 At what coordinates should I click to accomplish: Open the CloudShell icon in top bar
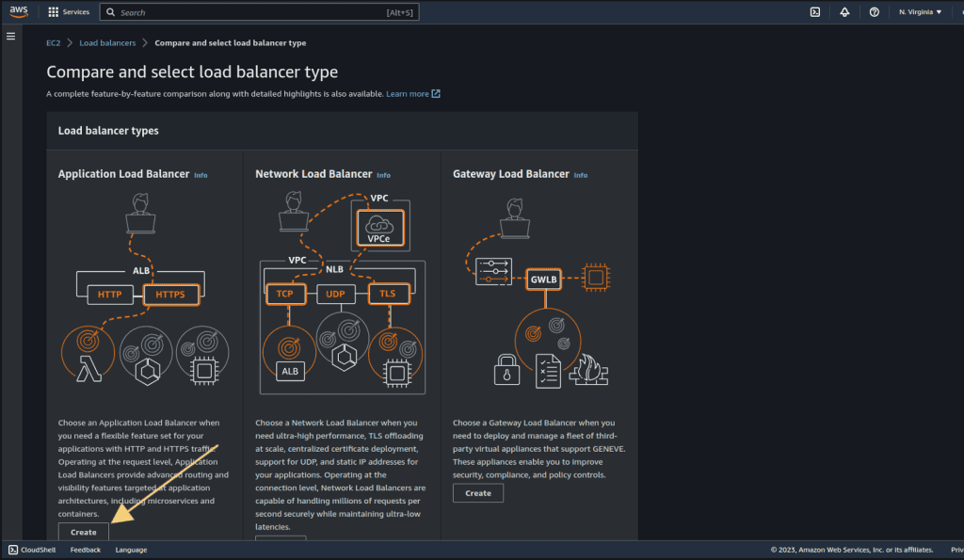(814, 12)
